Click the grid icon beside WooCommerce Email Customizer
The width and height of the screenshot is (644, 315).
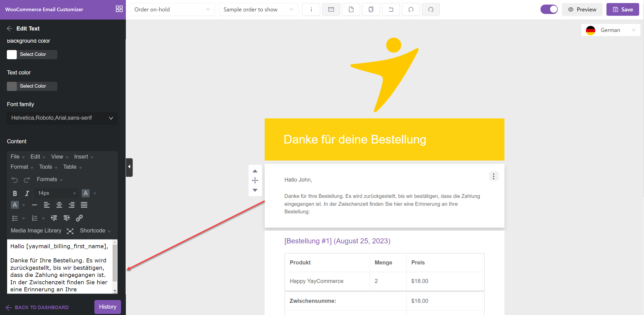tap(119, 9)
